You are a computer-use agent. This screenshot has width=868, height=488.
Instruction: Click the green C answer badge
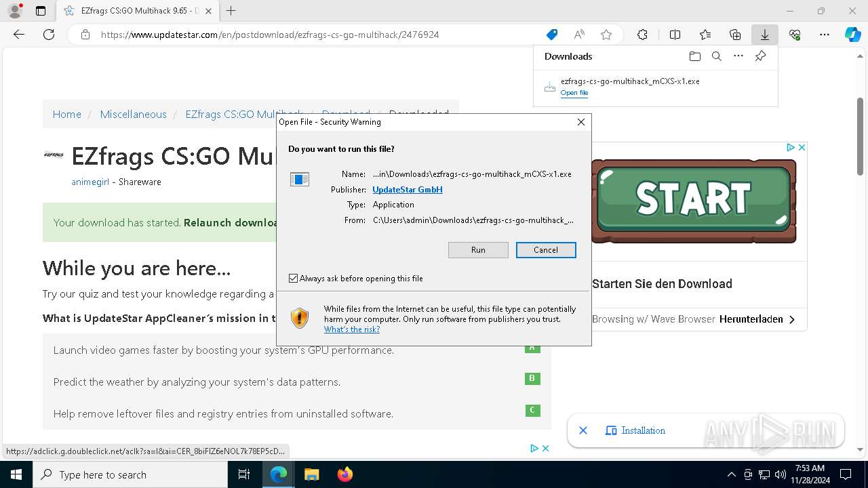click(532, 410)
